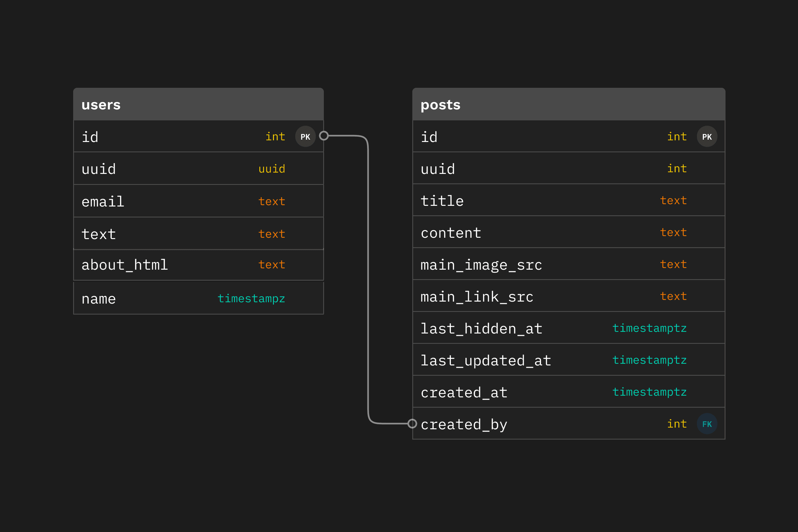Click the PK badge on posts id row
Image resolution: width=798 pixels, height=532 pixels.
tap(707, 137)
